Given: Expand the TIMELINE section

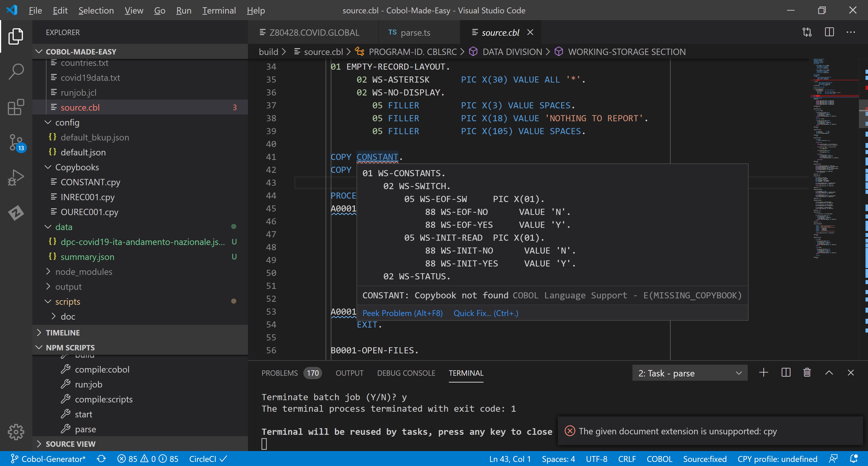Looking at the screenshot, I should pos(63,333).
